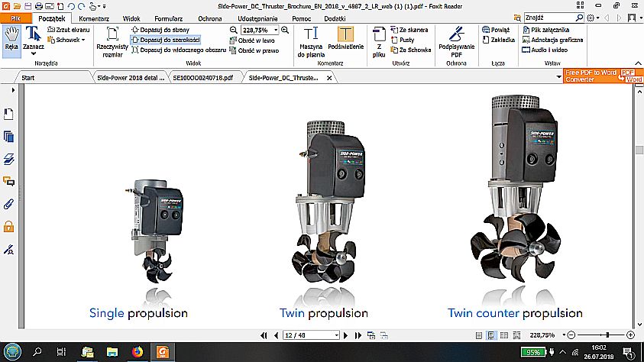Zoom in with ribbon magnifier plus

[285, 30]
